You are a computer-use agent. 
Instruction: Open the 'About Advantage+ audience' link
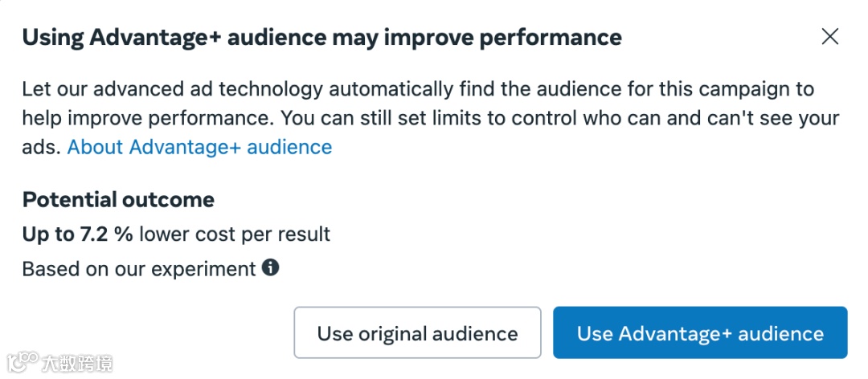199,147
